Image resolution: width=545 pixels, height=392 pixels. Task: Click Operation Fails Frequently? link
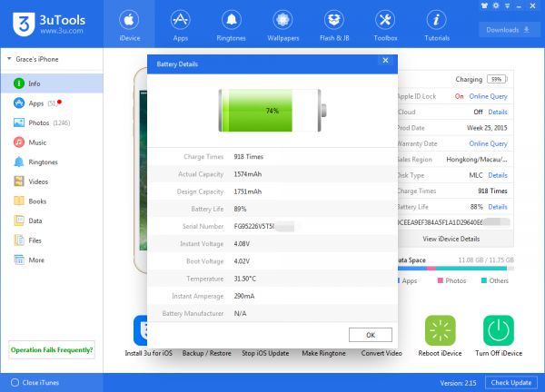click(x=52, y=349)
